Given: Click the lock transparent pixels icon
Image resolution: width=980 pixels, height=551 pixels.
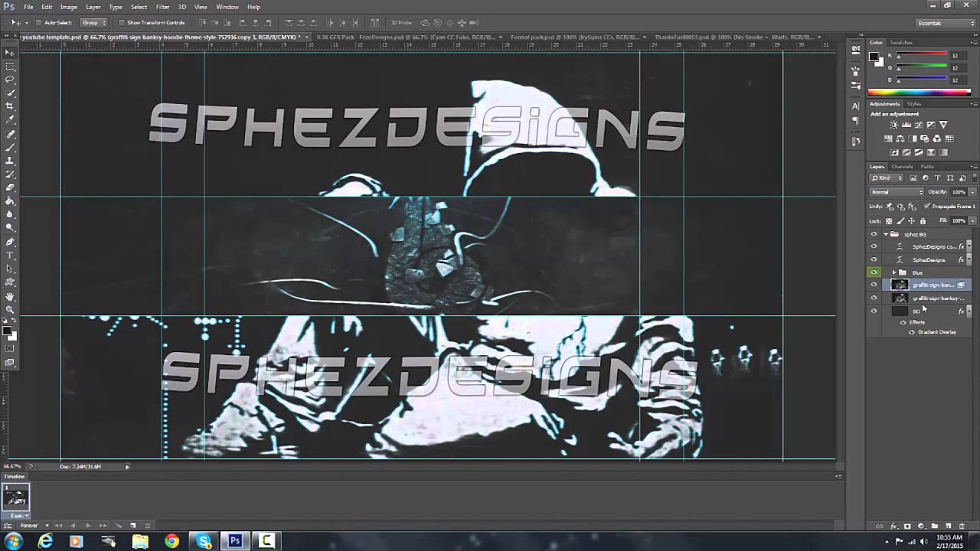Looking at the screenshot, I should point(889,221).
